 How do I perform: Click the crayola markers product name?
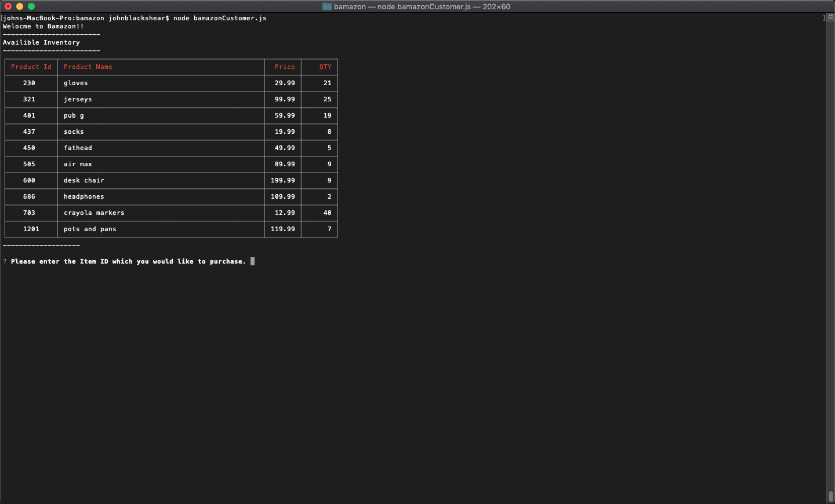point(94,213)
